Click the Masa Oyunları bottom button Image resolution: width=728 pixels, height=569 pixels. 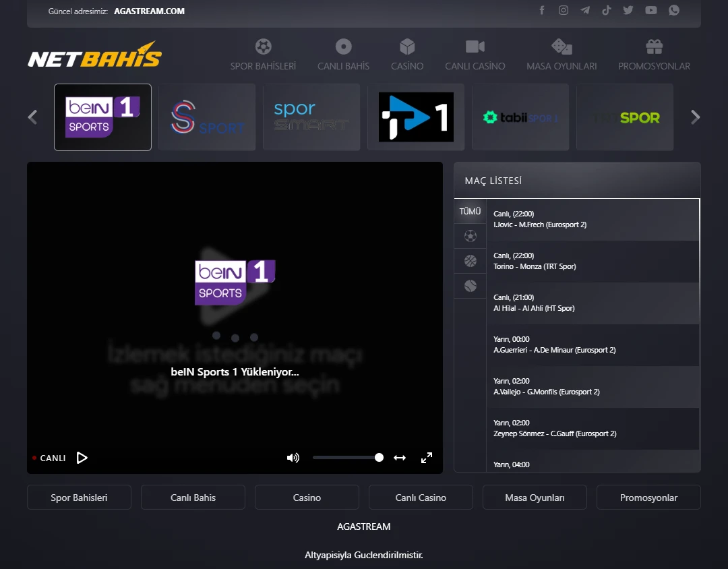(x=535, y=498)
